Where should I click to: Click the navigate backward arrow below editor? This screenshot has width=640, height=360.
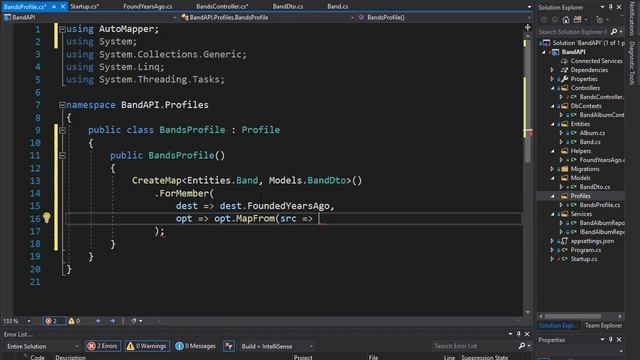pyautogui.click(x=98, y=321)
